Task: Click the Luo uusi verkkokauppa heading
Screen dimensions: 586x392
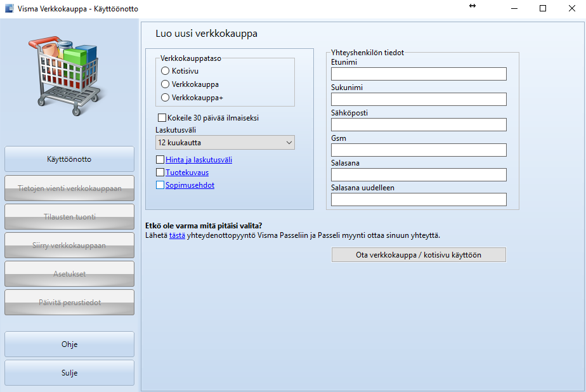Action: click(206, 34)
